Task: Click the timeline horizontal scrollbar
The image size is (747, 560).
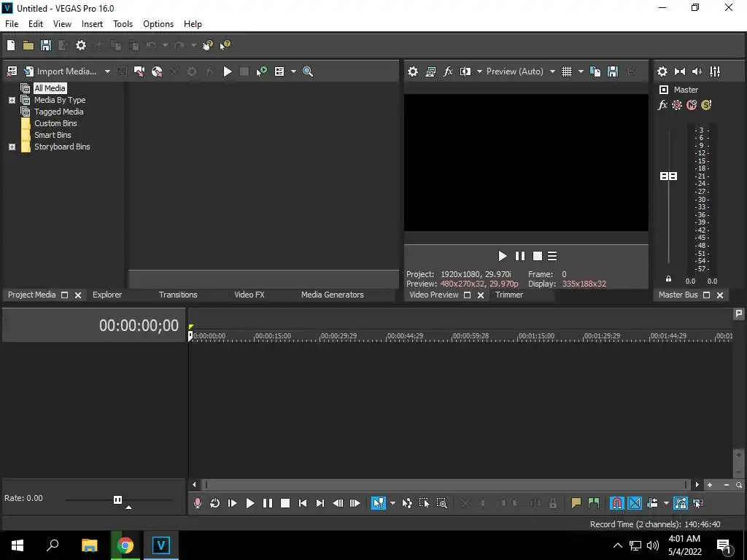Action: click(x=445, y=485)
